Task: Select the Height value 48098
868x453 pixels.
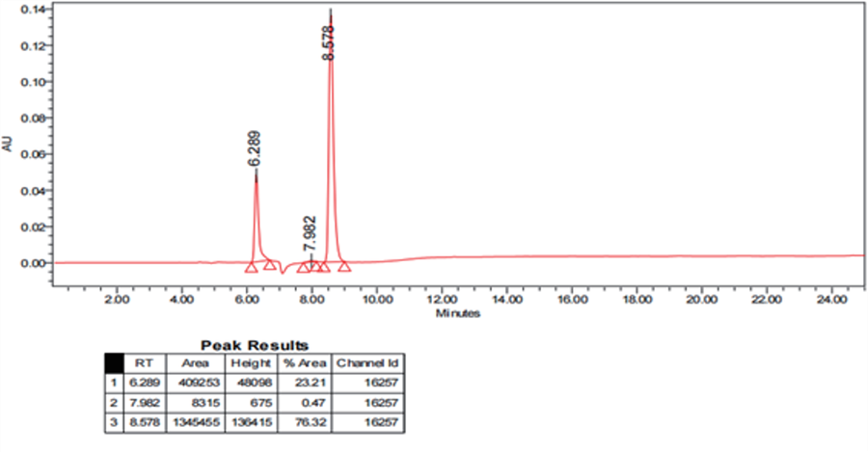Action: 257,383
